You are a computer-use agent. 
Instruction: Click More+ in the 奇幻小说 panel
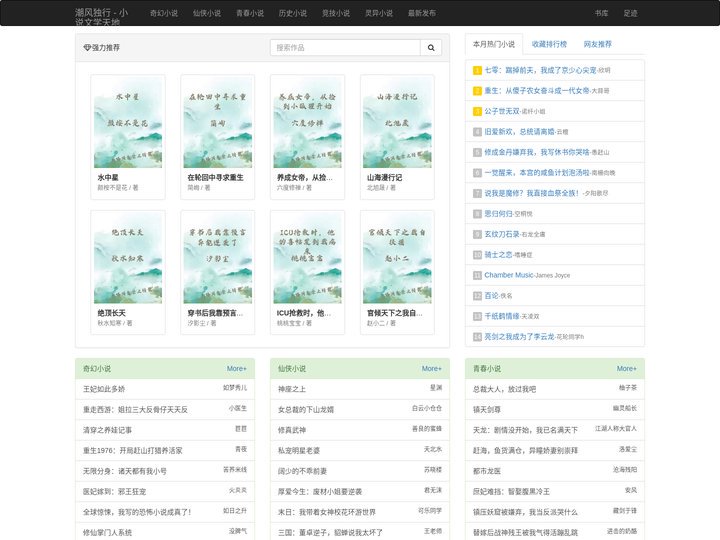coord(236,369)
